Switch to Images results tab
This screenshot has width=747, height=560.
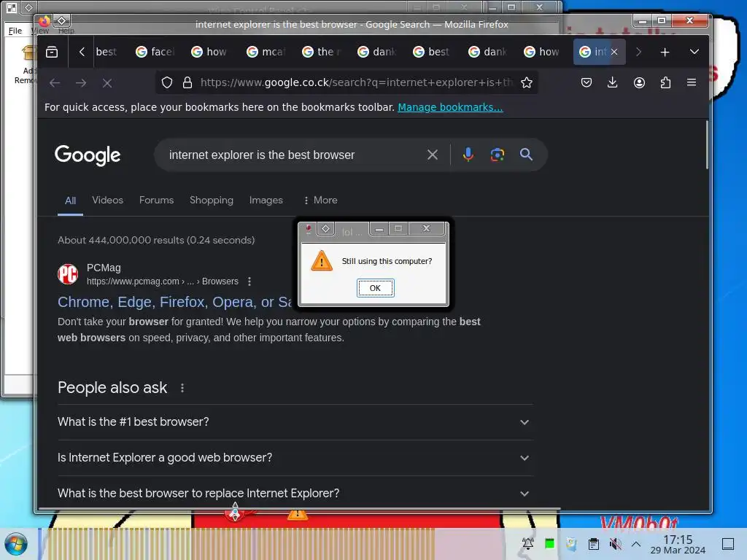tap(266, 200)
